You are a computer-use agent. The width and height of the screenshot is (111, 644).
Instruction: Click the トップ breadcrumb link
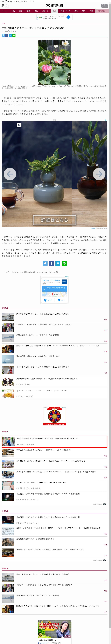tap(7, 272)
